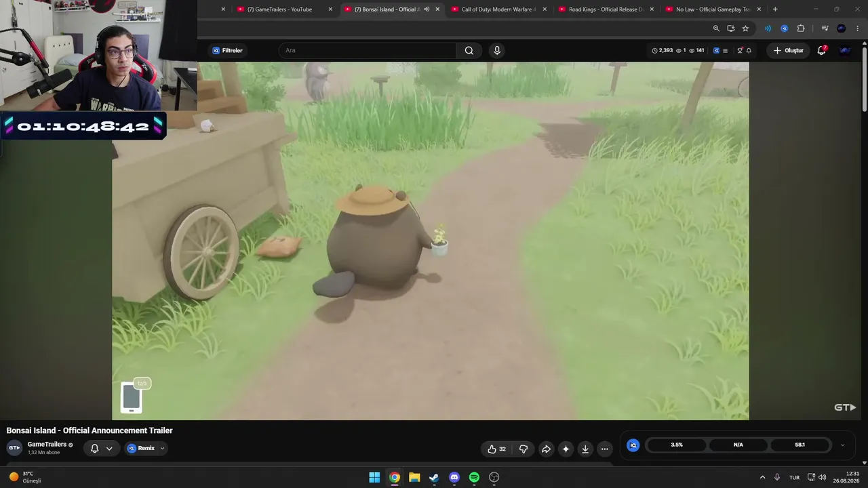
Task: Expand the vidIQ score bar chevron
Action: point(842,445)
